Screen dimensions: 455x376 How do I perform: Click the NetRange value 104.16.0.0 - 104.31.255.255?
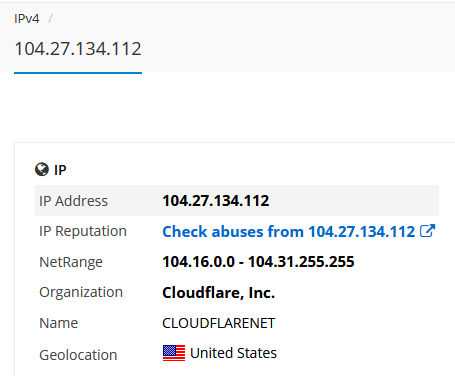(x=258, y=262)
